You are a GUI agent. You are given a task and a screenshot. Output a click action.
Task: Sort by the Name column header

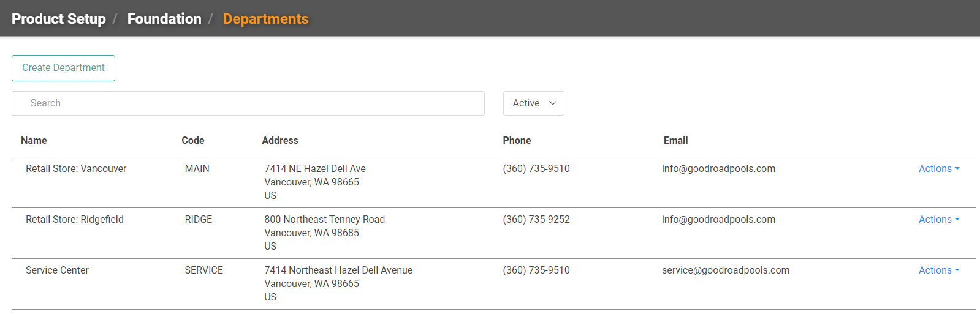[x=34, y=141]
